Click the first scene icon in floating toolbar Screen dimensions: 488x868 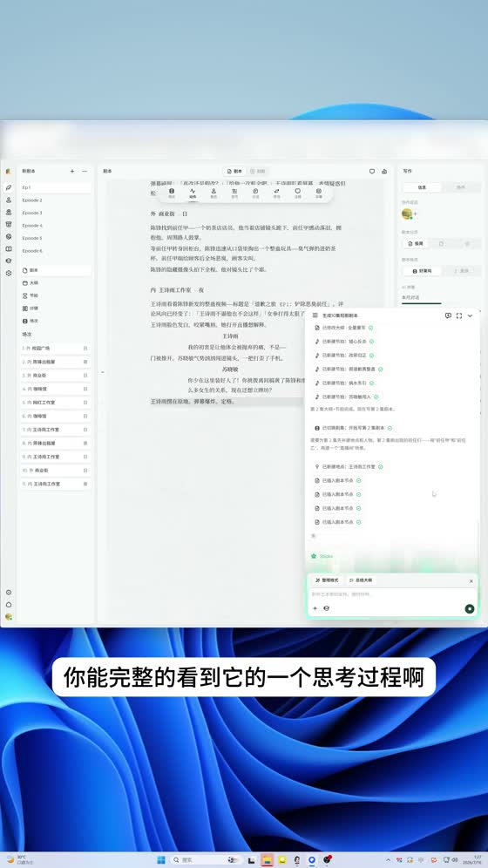point(172,193)
